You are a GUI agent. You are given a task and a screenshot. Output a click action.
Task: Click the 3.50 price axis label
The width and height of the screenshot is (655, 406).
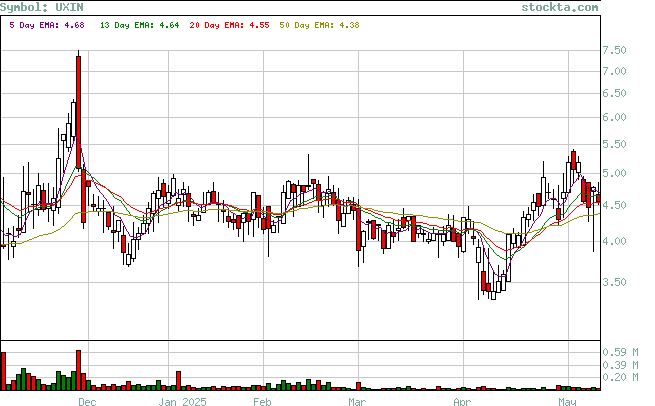pyautogui.click(x=614, y=282)
